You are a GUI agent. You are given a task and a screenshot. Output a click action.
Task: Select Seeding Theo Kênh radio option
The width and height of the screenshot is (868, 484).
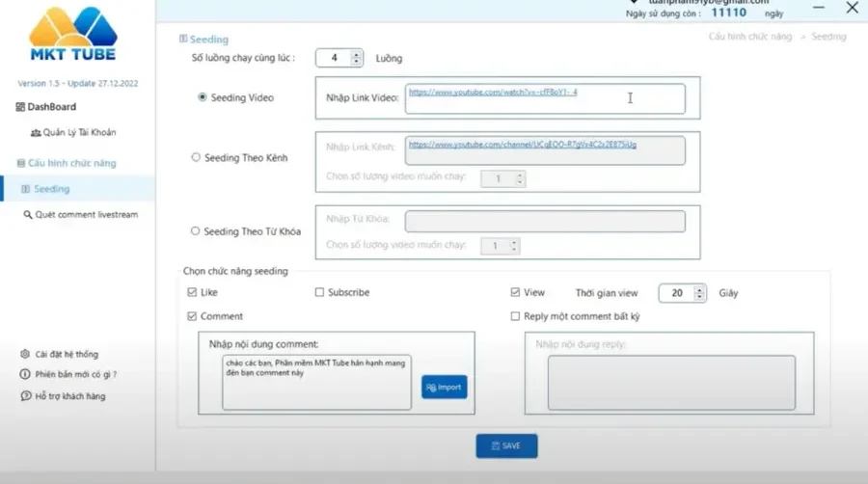point(196,158)
